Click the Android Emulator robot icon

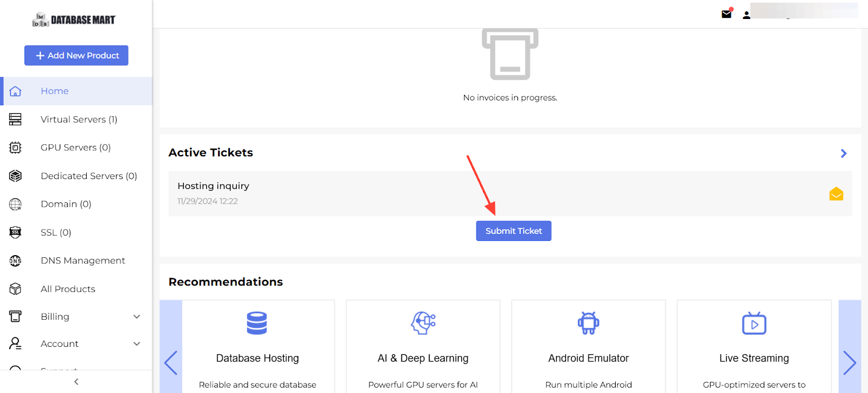point(588,323)
